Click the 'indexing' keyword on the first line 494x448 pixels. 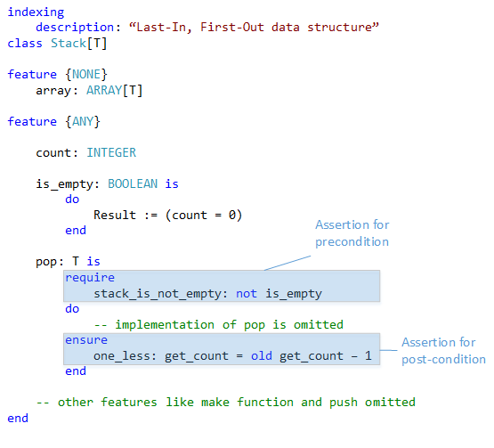pyautogui.click(x=36, y=12)
